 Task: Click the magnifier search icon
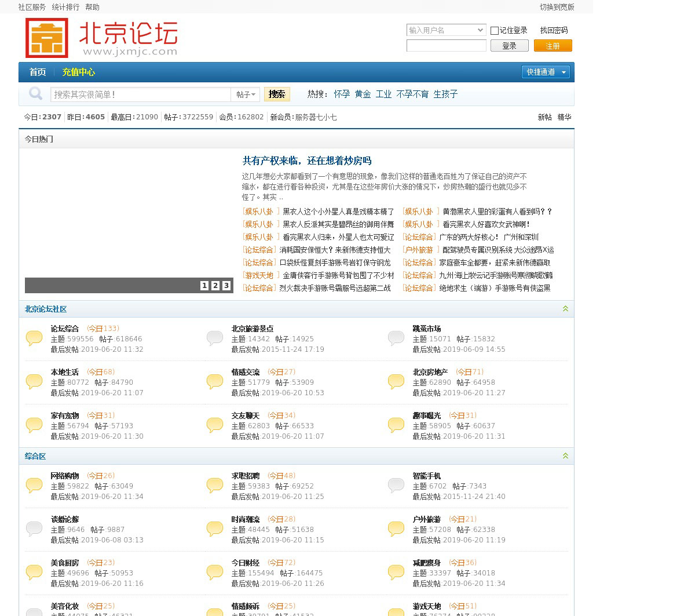click(35, 94)
